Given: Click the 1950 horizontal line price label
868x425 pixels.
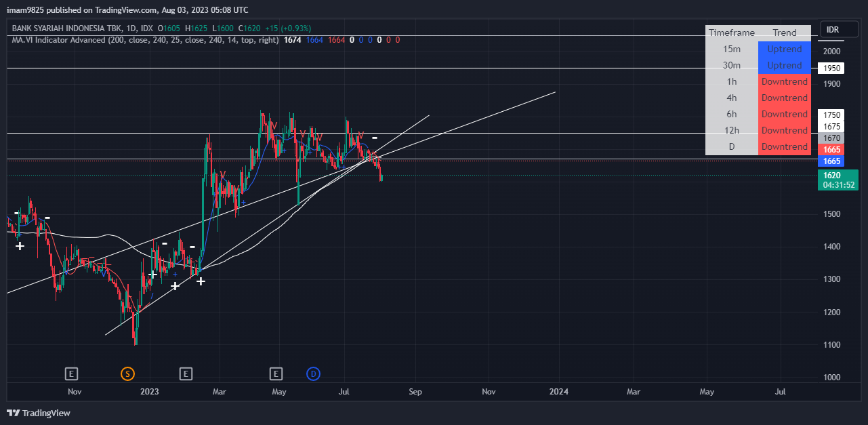Looking at the screenshot, I should 831,68.
